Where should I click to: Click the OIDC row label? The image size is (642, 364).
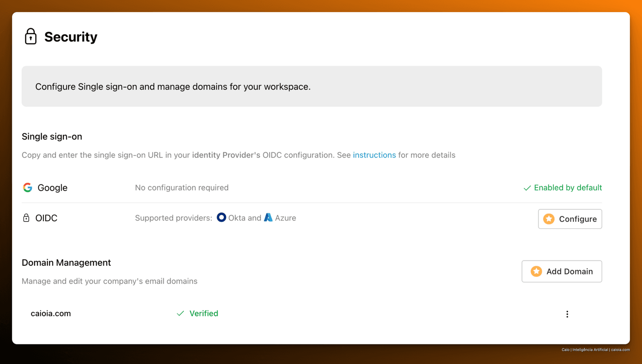click(x=46, y=218)
